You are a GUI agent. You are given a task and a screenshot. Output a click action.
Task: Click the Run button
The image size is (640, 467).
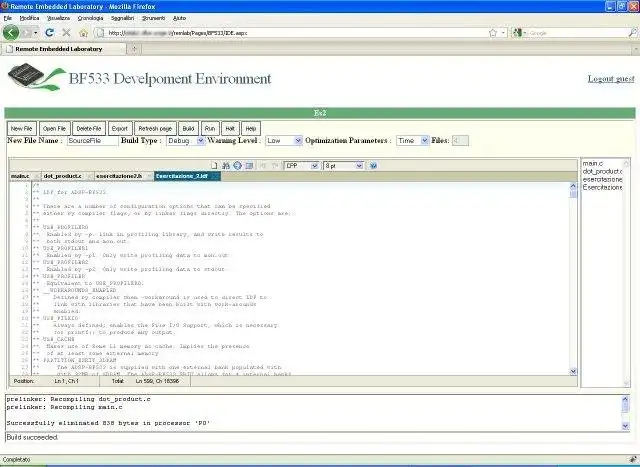coord(210,128)
